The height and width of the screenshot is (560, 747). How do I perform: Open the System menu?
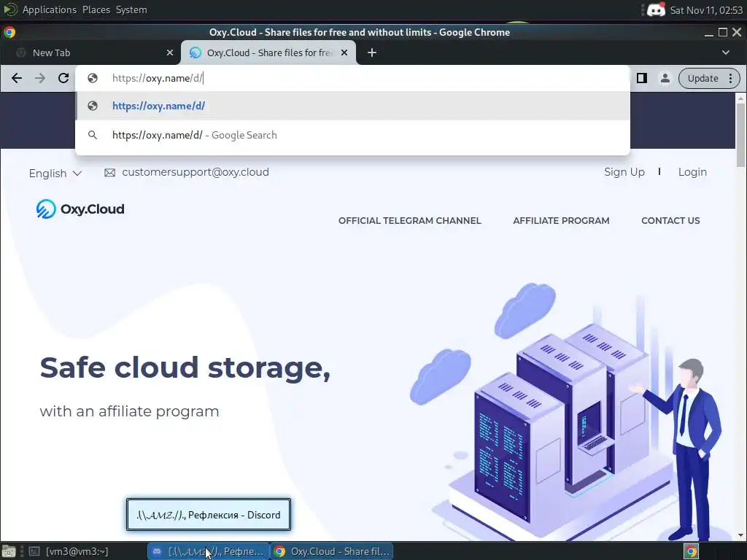tap(131, 9)
